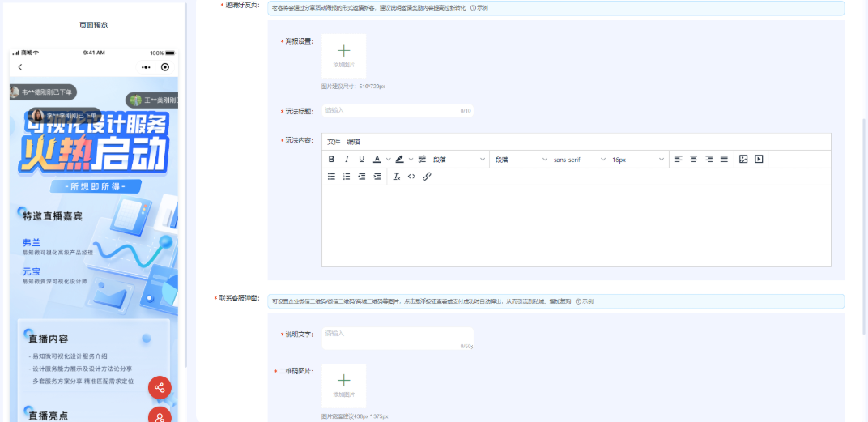Image resolution: width=868 pixels, height=422 pixels.
Task: Toggle bold formatting in the editor
Action: [x=331, y=160]
